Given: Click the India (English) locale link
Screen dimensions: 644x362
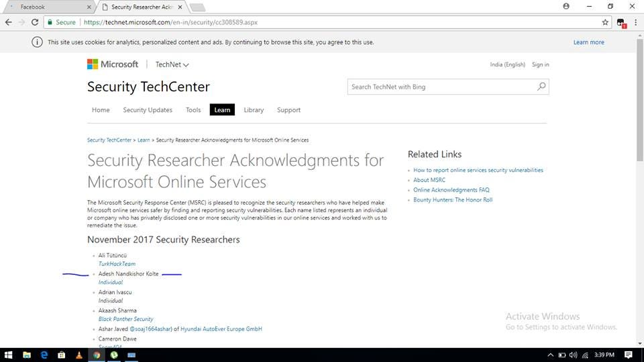Looking at the screenshot, I should pyautogui.click(x=507, y=64).
